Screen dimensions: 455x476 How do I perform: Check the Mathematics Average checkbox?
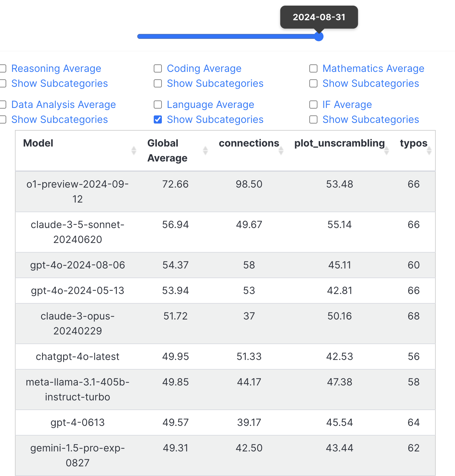point(313,68)
